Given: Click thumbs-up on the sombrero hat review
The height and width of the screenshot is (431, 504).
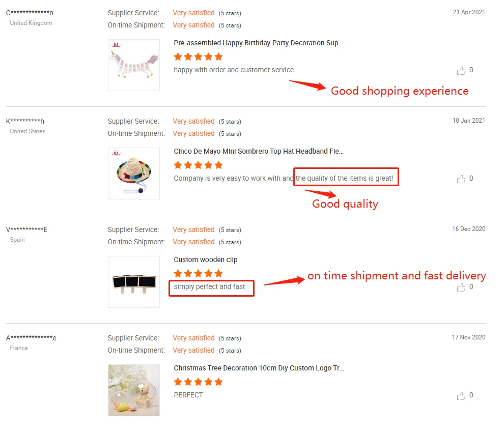Looking at the screenshot, I should point(461,179).
